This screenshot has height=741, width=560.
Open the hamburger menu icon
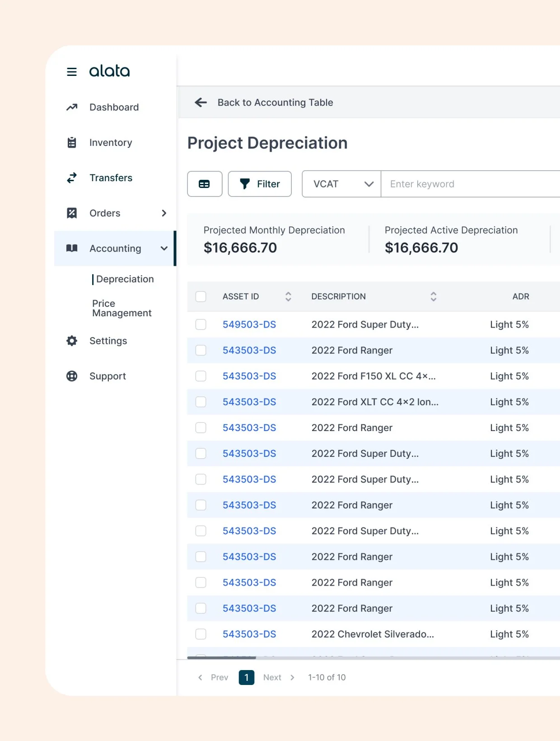(72, 72)
